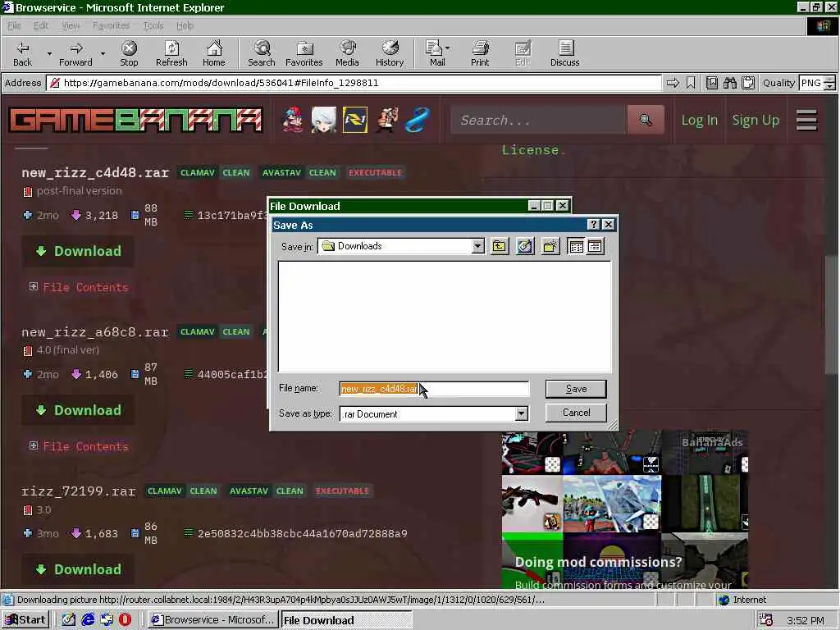
Task: Click the File name input field
Action: click(434, 389)
